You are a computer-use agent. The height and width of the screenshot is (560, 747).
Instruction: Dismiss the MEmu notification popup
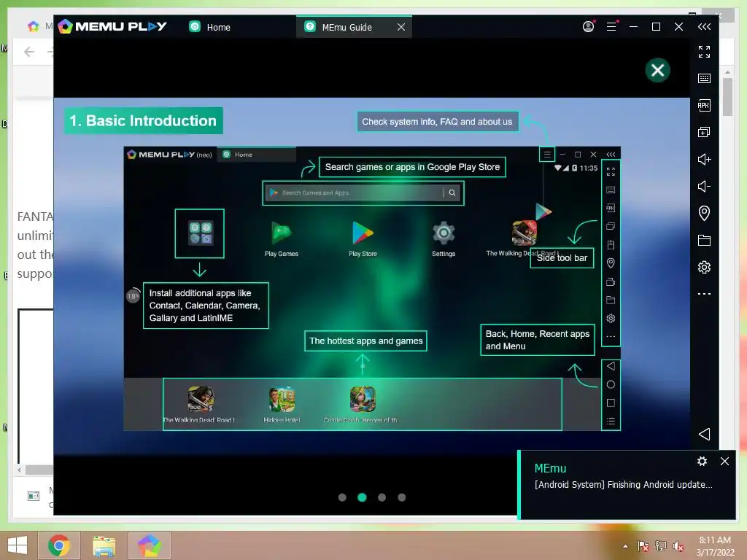(x=724, y=461)
